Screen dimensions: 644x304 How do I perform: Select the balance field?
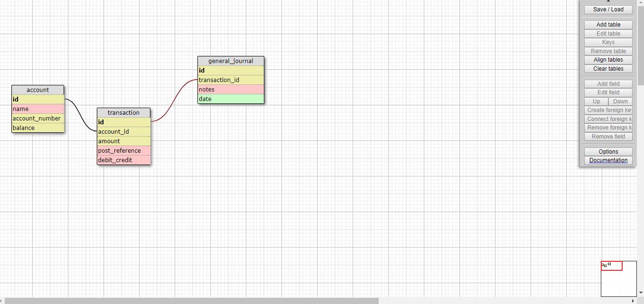(x=37, y=128)
